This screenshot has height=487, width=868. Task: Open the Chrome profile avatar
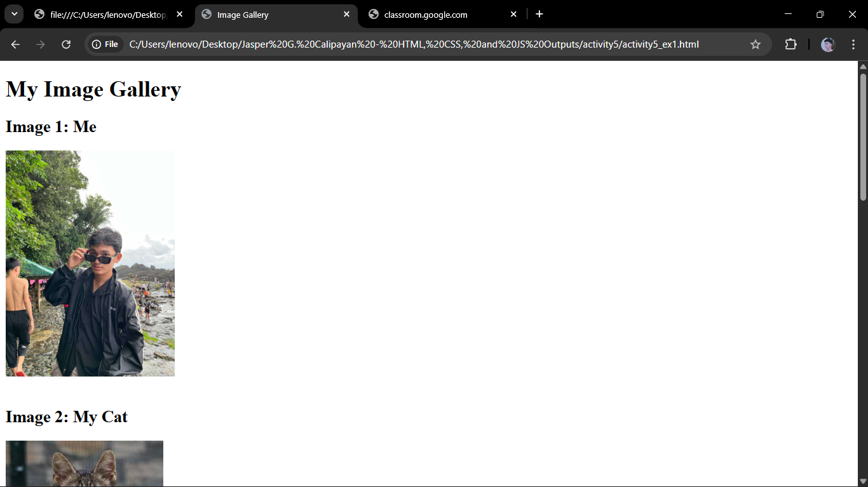pos(827,44)
